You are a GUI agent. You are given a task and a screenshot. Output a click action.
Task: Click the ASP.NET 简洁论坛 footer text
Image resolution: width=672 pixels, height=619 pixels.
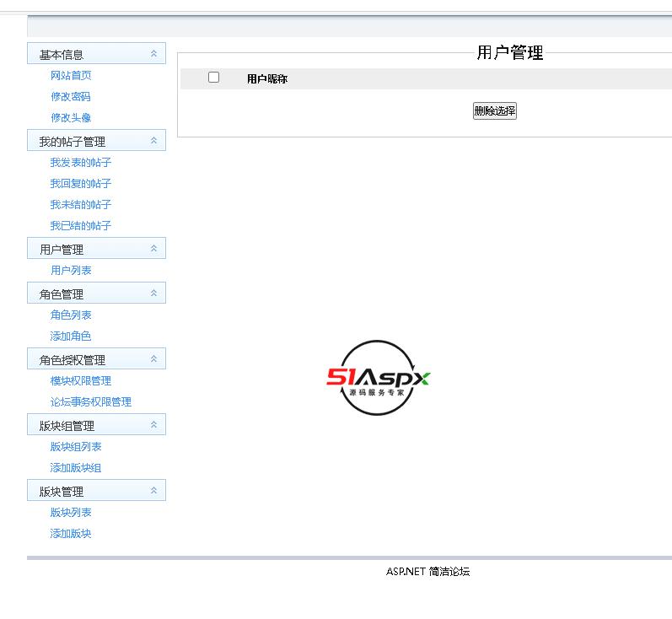point(427,572)
